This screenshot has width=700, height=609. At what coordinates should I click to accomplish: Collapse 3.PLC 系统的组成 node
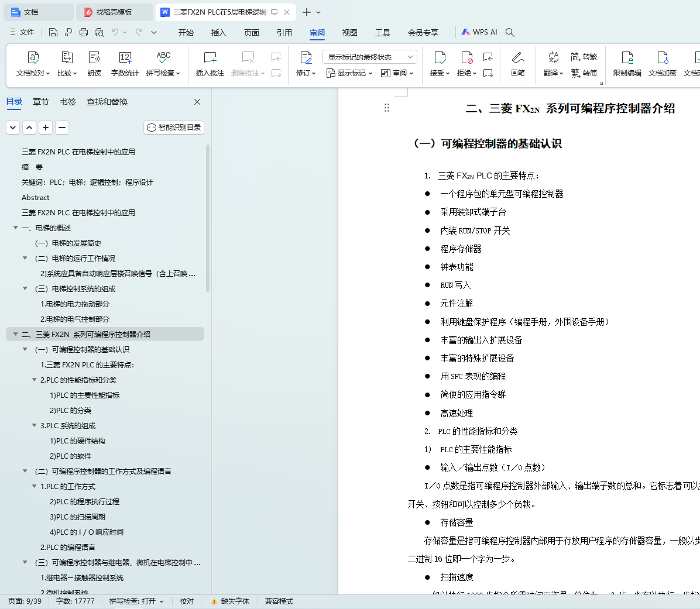coord(35,425)
